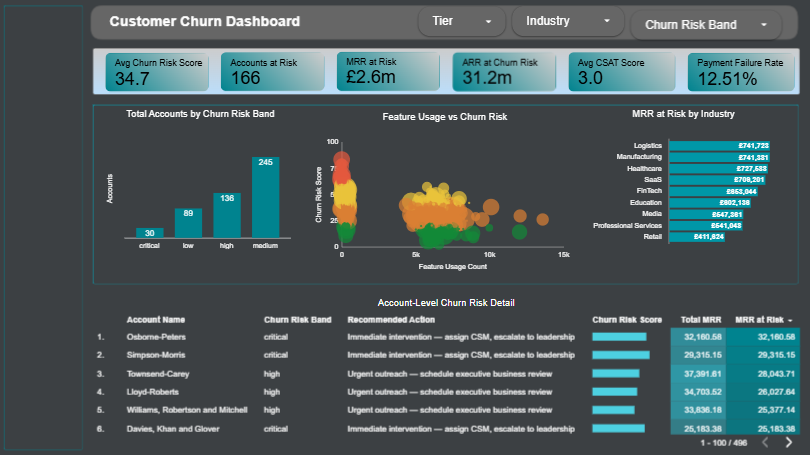Click the Customer Churn Dashboard title
Viewport: 810px width, 455px height.
(x=205, y=21)
